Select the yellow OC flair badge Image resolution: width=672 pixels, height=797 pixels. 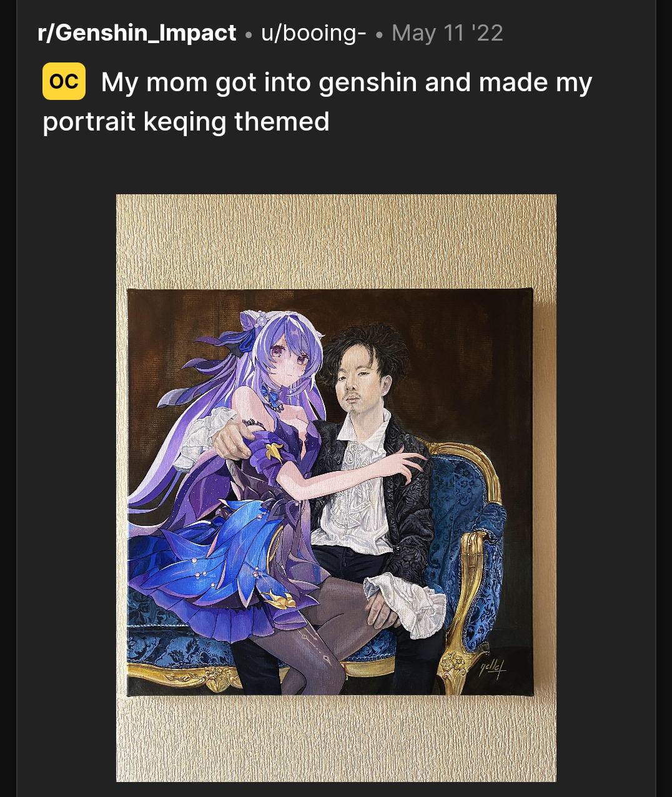64,81
